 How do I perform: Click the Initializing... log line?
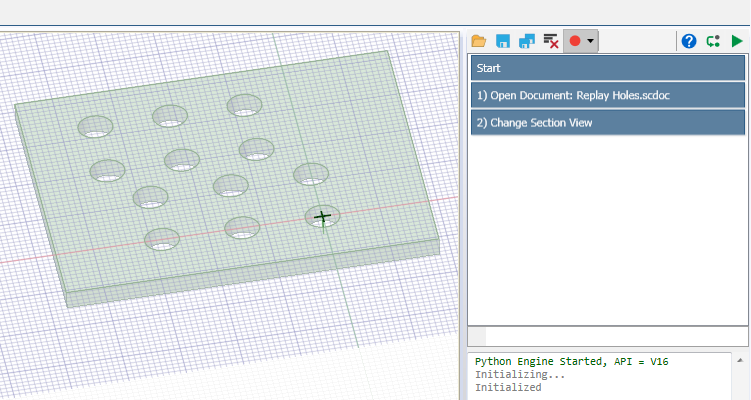[x=520, y=375]
